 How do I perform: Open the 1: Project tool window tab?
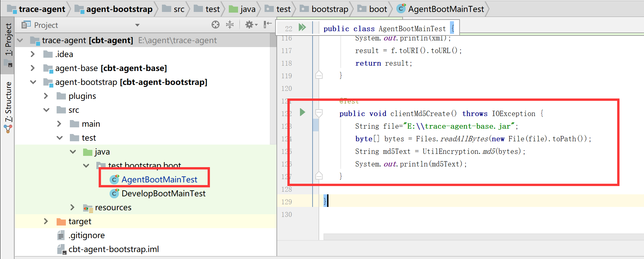(x=8, y=45)
